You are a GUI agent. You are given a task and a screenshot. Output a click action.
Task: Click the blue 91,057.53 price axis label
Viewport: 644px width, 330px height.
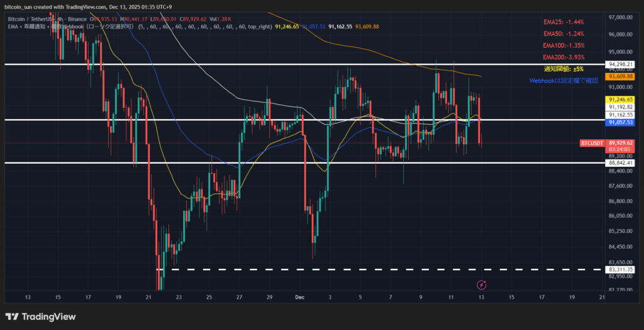click(x=620, y=123)
